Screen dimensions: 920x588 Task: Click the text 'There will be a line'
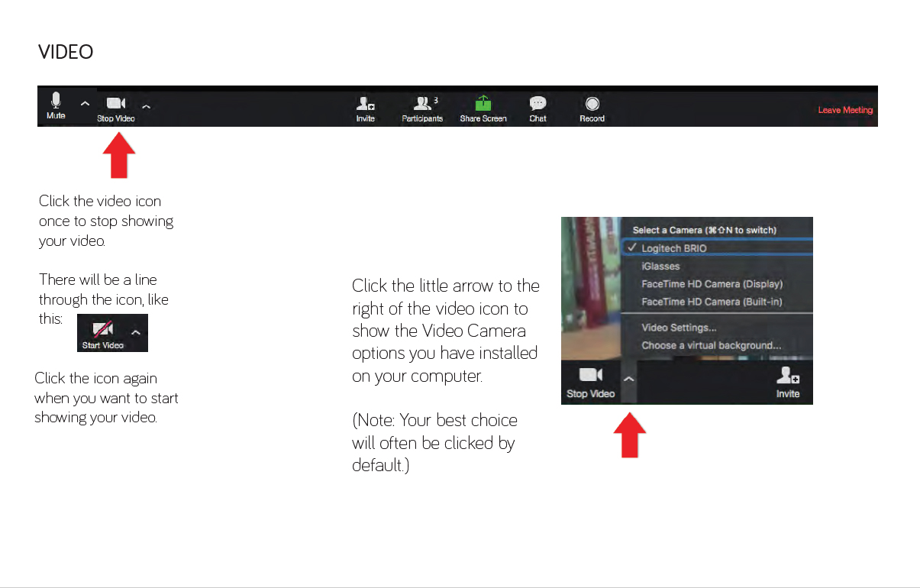click(x=98, y=279)
